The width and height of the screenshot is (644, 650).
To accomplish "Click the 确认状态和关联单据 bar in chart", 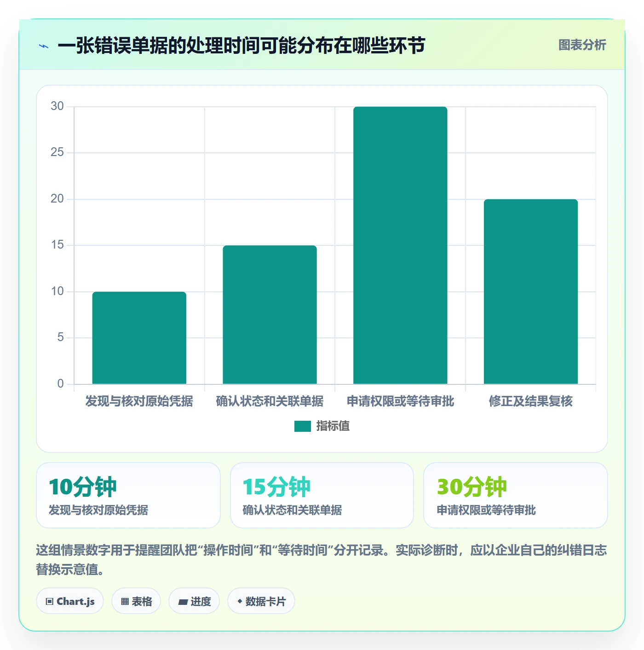I will pos(270,314).
